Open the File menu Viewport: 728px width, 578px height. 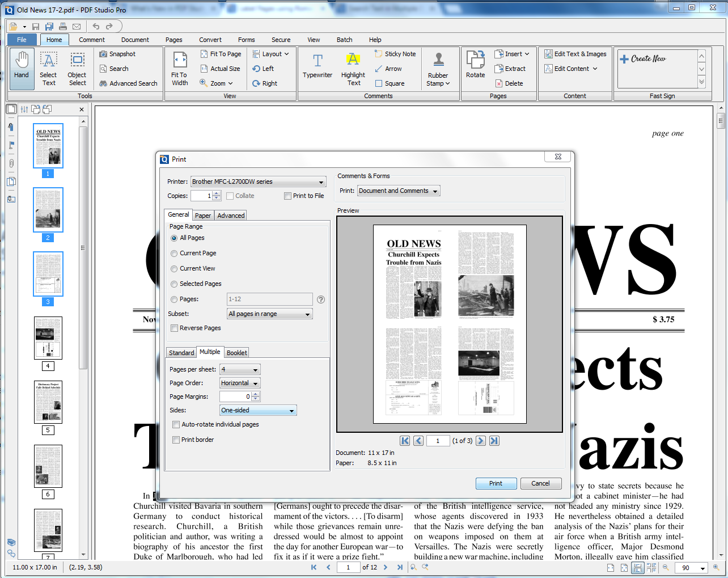pyautogui.click(x=22, y=40)
